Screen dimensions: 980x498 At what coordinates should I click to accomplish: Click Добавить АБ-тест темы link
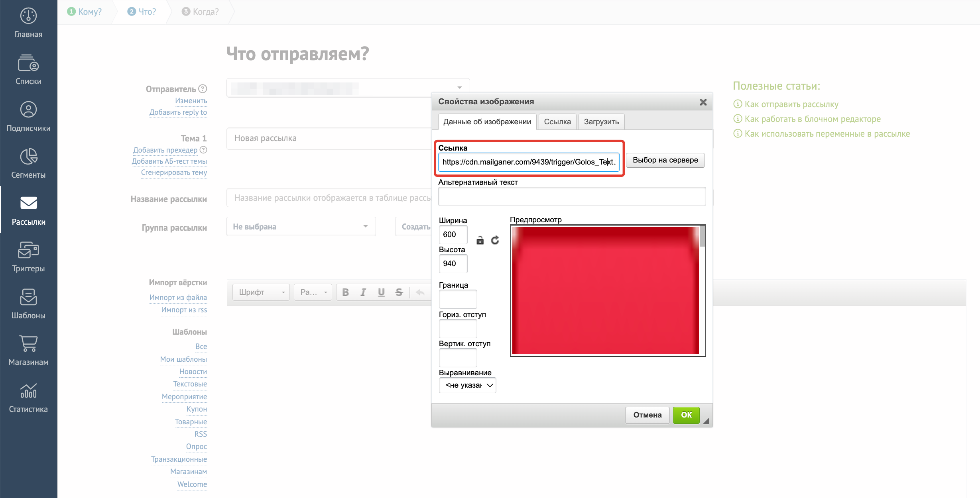[x=169, y=161]
